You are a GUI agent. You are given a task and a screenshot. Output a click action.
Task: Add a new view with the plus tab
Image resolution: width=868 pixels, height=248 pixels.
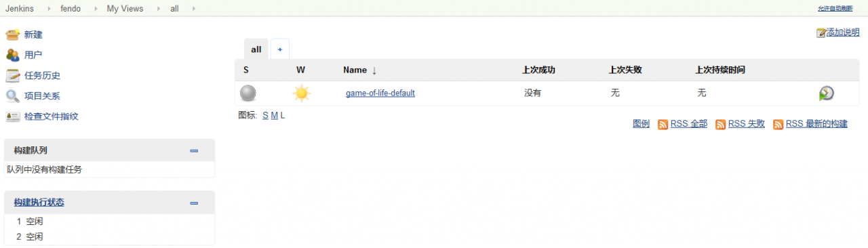pyautogui.click(x=279, y=49)
